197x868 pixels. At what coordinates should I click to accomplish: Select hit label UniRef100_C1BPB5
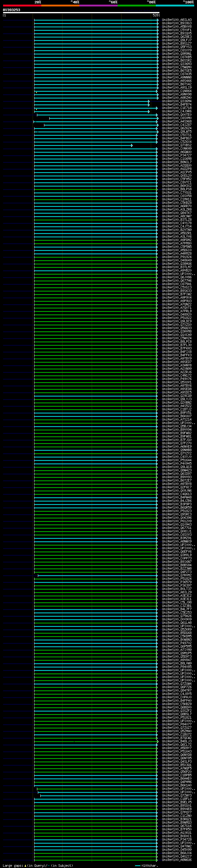point(177,775)
